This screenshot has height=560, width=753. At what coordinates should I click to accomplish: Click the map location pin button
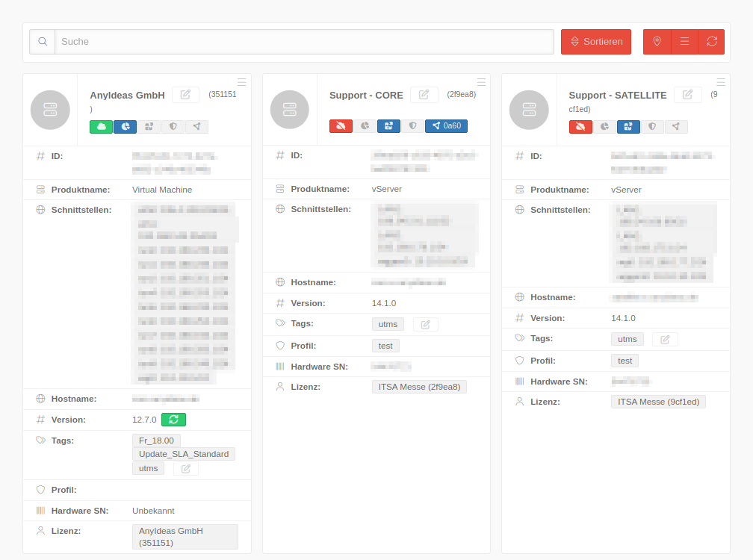pos(657,42)
